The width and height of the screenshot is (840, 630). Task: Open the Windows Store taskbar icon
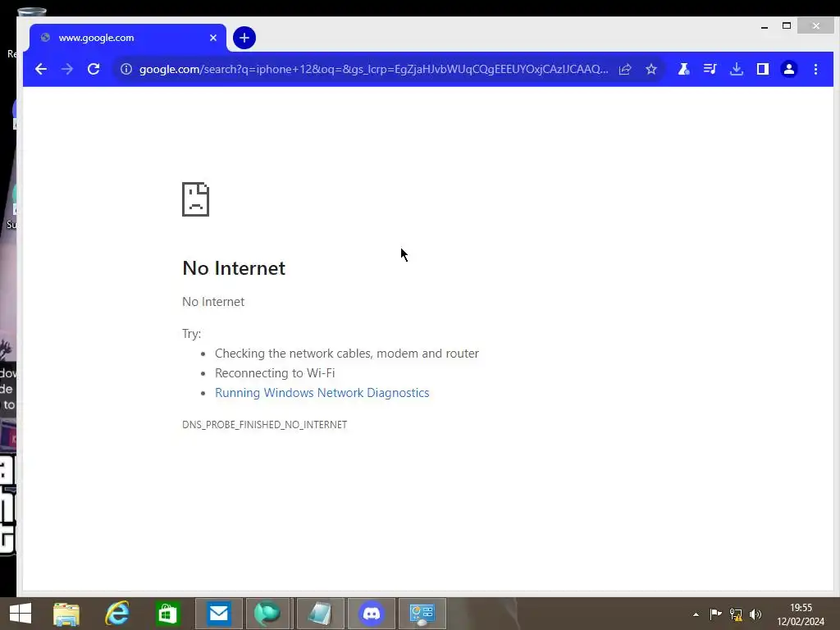pyautogui.click(x=167, y=614)
